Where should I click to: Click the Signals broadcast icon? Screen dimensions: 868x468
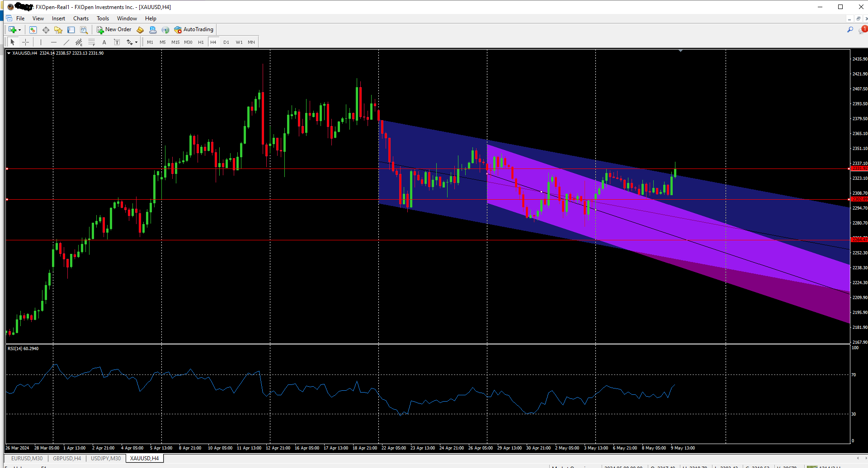point(165,30)
